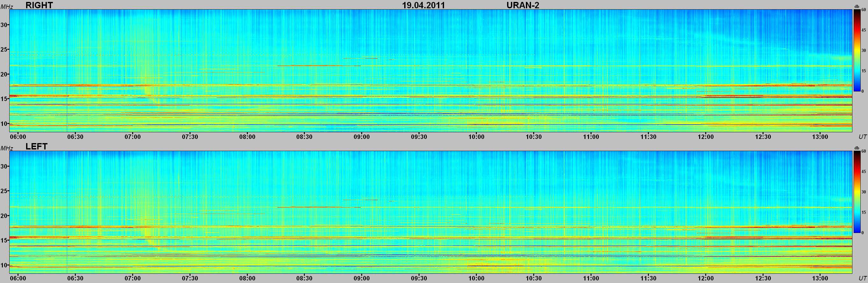Click the 30 MHz tick of the RIGHT panel
The height and width of the screenshot is (283, 868).
coord(4,25)
